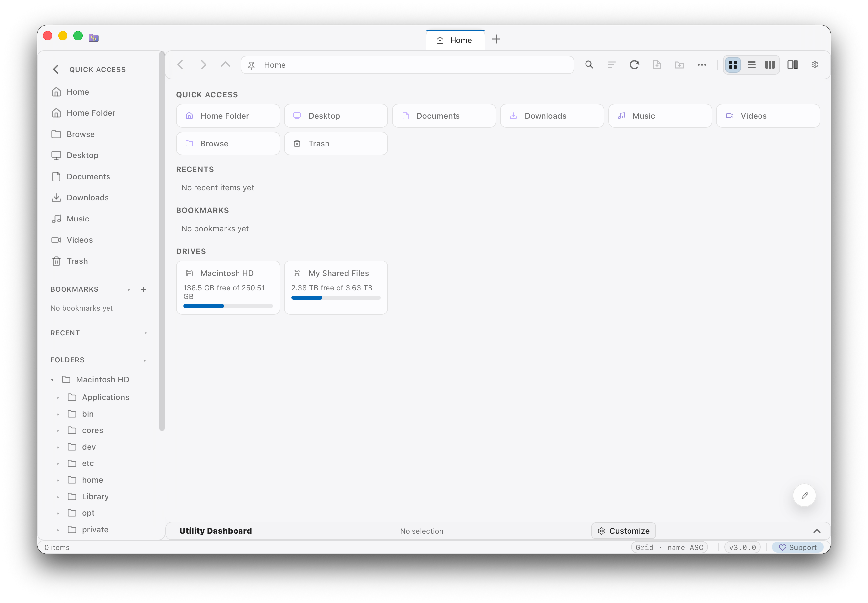Switch to list view layout

point(752,65)
